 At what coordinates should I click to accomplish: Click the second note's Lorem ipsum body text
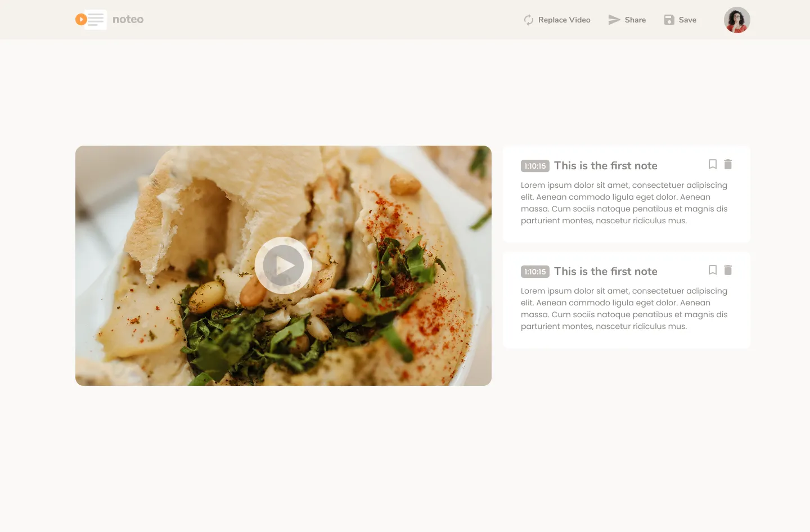(x=624, y=309)
